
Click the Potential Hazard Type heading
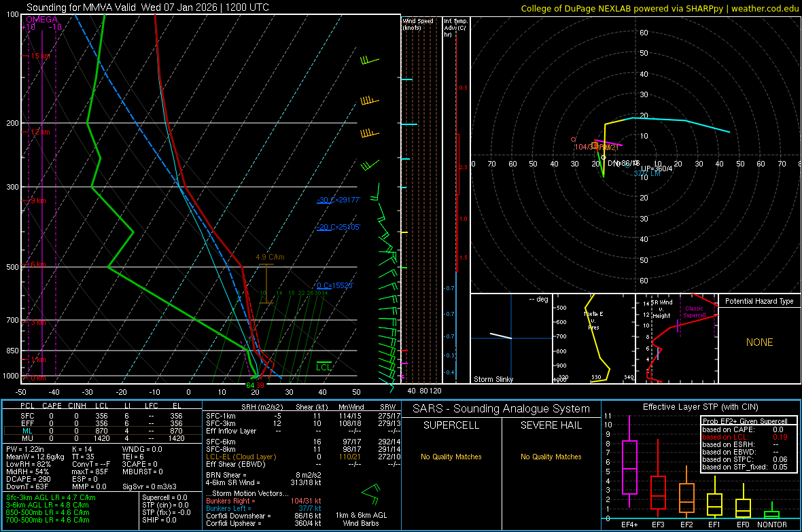click(x=759, y=301)
